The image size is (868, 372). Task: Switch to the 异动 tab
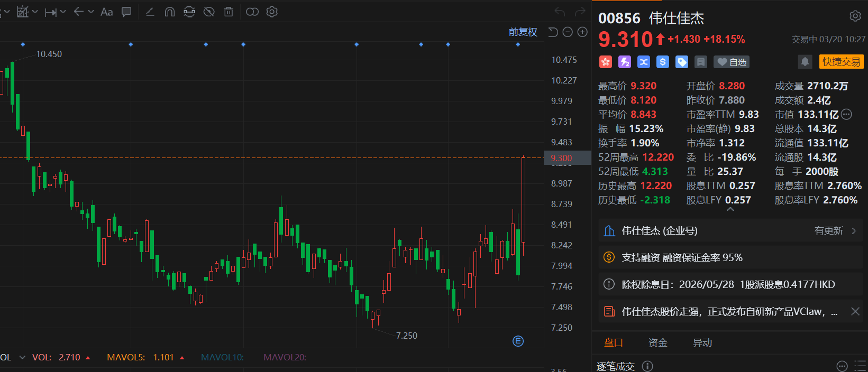click(702, 342)
